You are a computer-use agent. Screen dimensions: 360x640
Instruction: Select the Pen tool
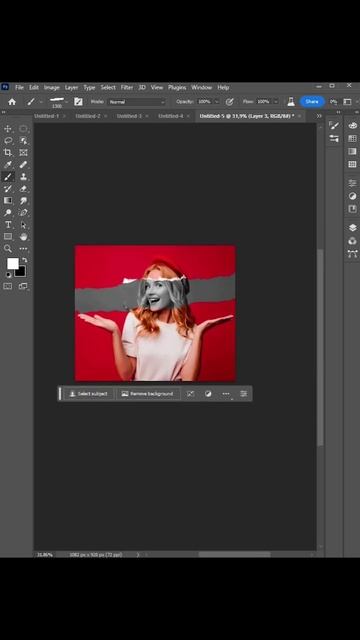(23, 213)
